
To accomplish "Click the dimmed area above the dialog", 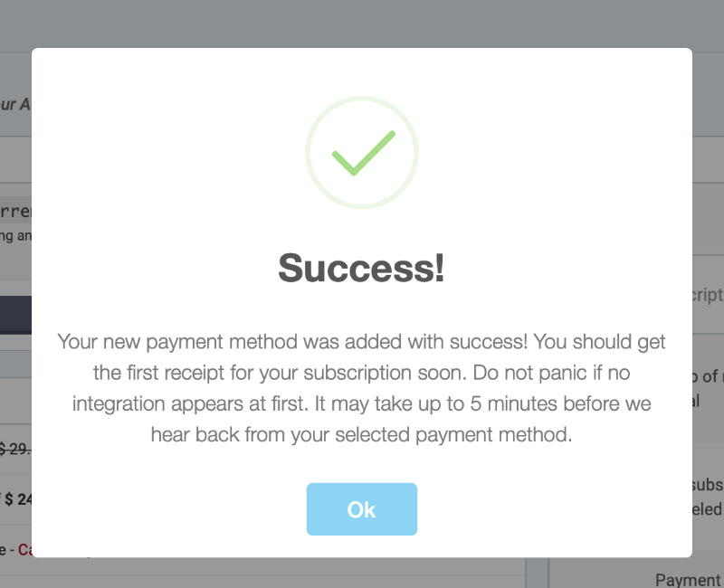I will (x=362, y=23).
